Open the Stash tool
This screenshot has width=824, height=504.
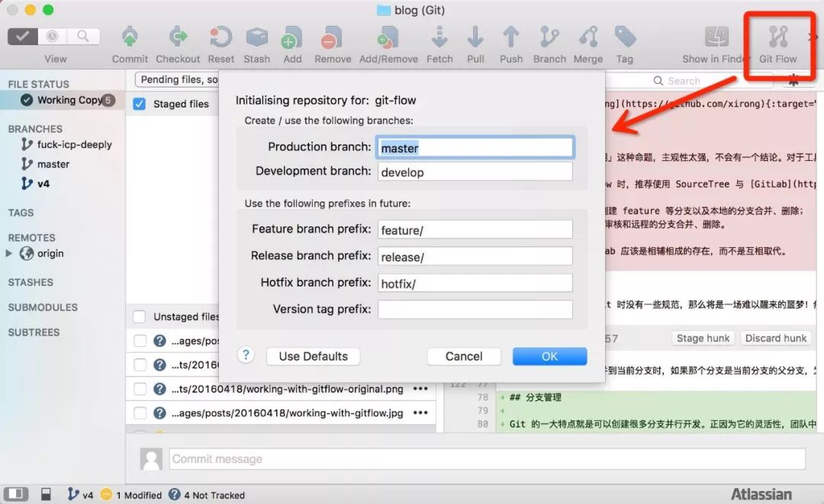257,38
